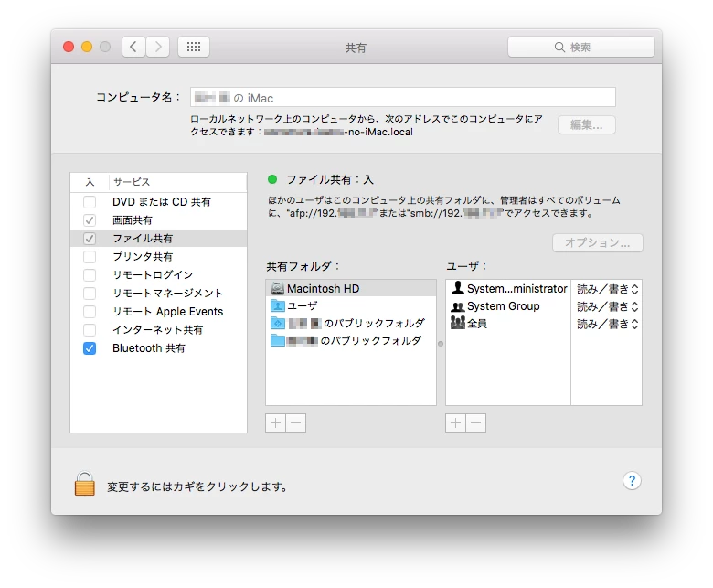Enable プリンタ共有 checkbox
Screen dimensions: 713x588
90,256
